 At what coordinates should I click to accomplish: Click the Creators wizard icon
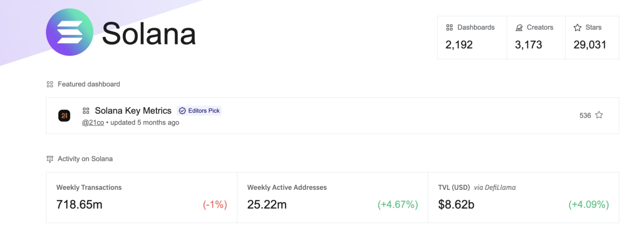pyautogui.click(x=519, y=28)
